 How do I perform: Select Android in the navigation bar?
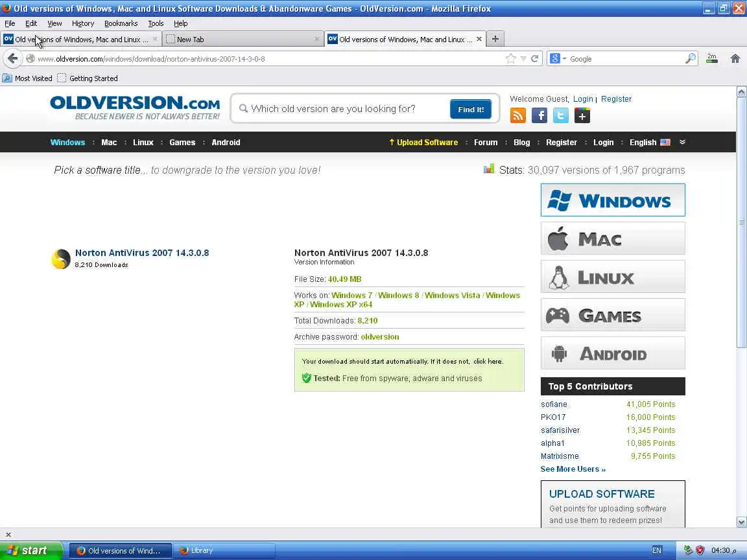[226, 143]
